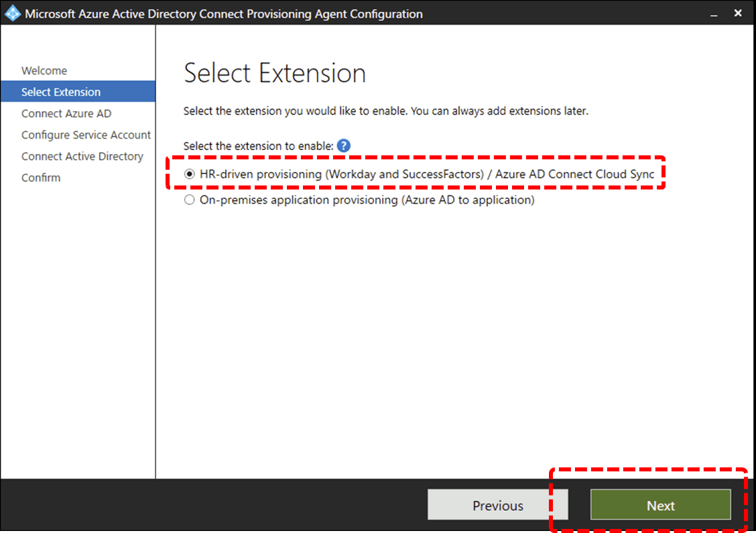
Task: Open Configure Service Account sidebar step
Action: pos(86,135)
